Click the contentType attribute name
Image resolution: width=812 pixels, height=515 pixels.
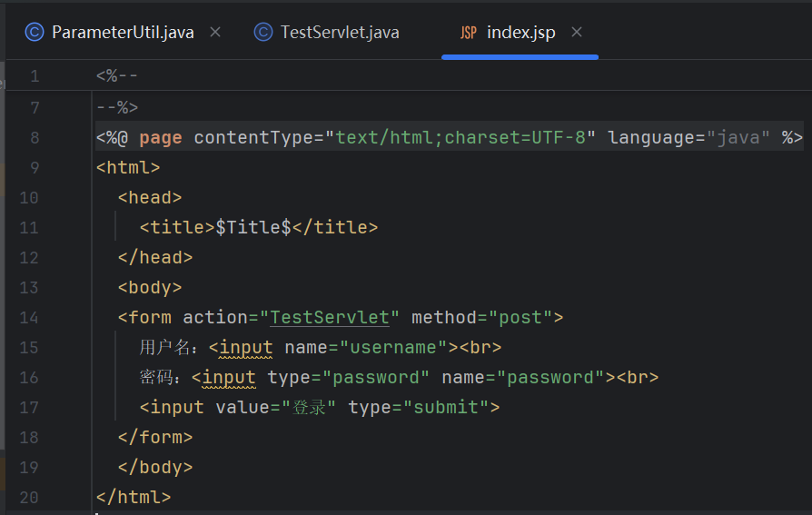click(x=253, y=138)
